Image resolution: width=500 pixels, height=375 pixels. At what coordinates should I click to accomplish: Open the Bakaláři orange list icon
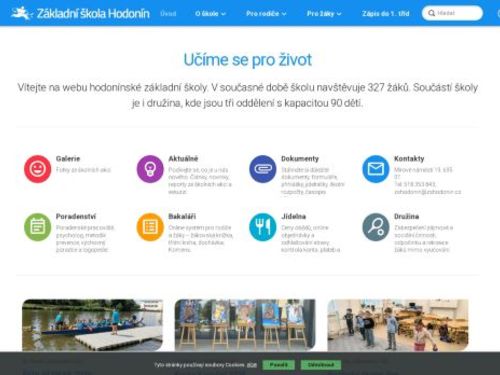[x=150, y=227]
